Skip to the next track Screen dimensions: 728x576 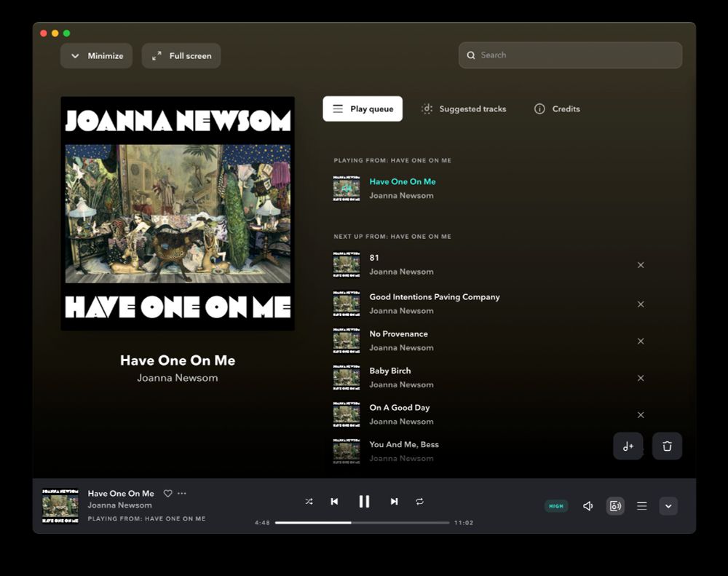coord(394,501)
